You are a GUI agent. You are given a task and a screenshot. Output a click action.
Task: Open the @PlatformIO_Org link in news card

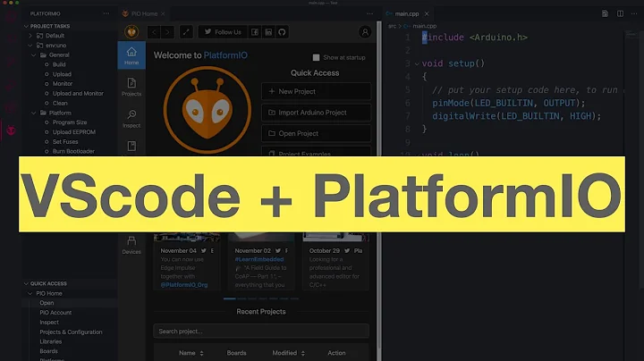184,285
